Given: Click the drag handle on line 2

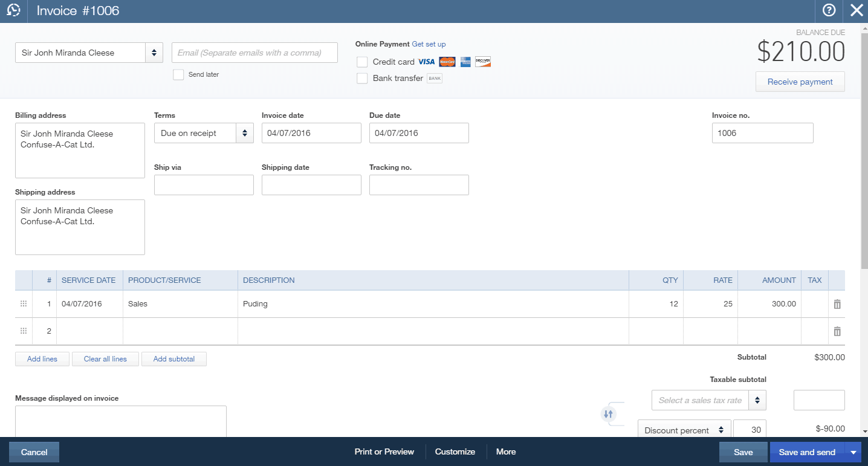Looking at the screenshot, I should (x=23, y=331).
